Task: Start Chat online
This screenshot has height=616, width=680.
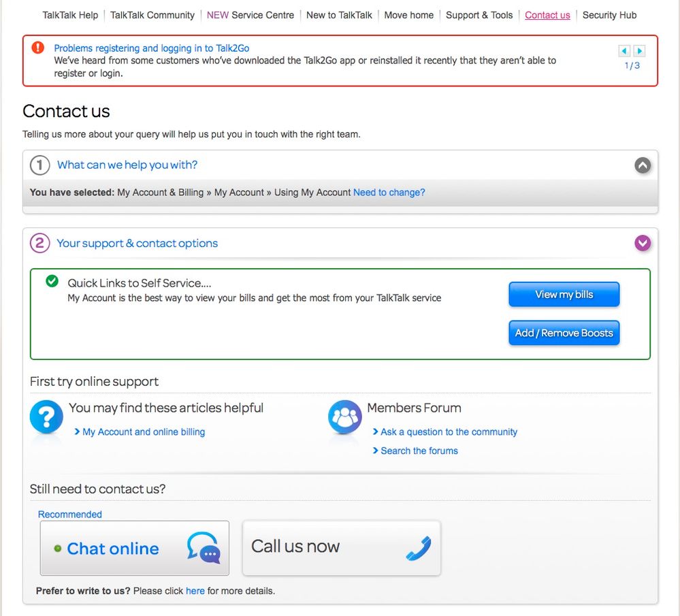Action: 135,549
